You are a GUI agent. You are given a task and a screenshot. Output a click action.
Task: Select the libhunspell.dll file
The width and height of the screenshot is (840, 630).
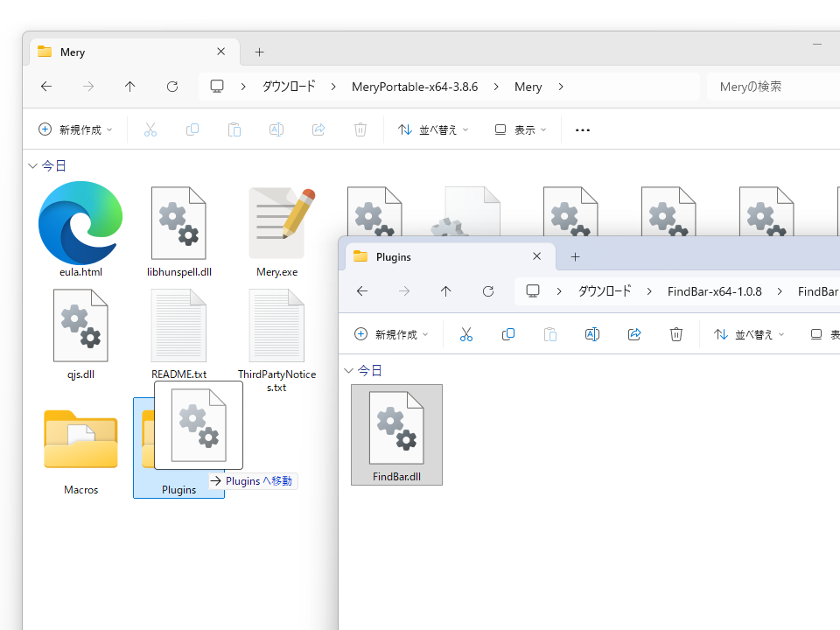pyautogui.click(x=178, y=231)
